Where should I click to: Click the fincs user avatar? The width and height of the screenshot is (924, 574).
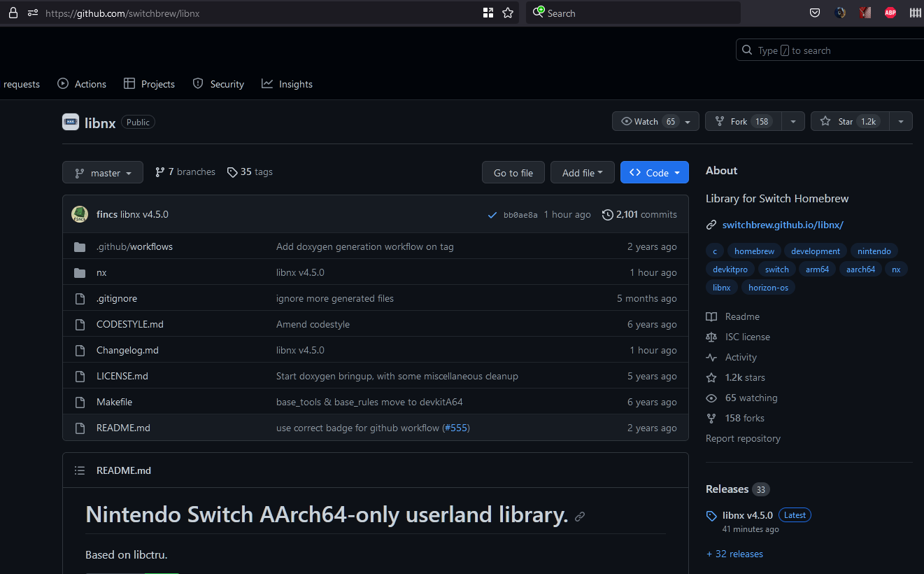click(80, 214)
